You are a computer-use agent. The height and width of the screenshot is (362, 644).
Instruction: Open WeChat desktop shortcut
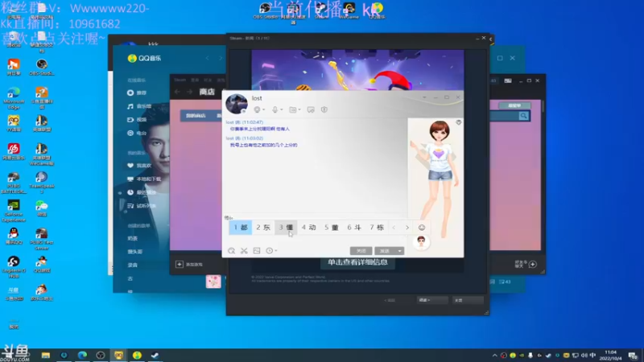[x=42, y=208]
